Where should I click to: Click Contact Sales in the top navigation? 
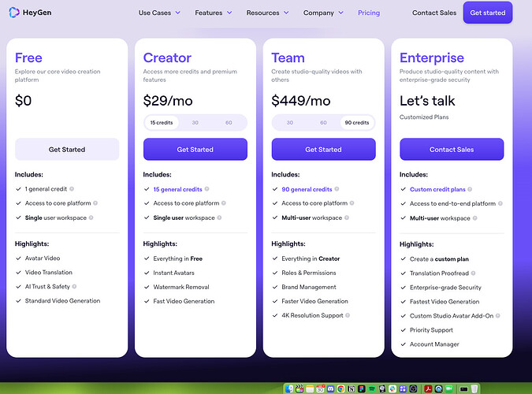click(x=434, y=13)
